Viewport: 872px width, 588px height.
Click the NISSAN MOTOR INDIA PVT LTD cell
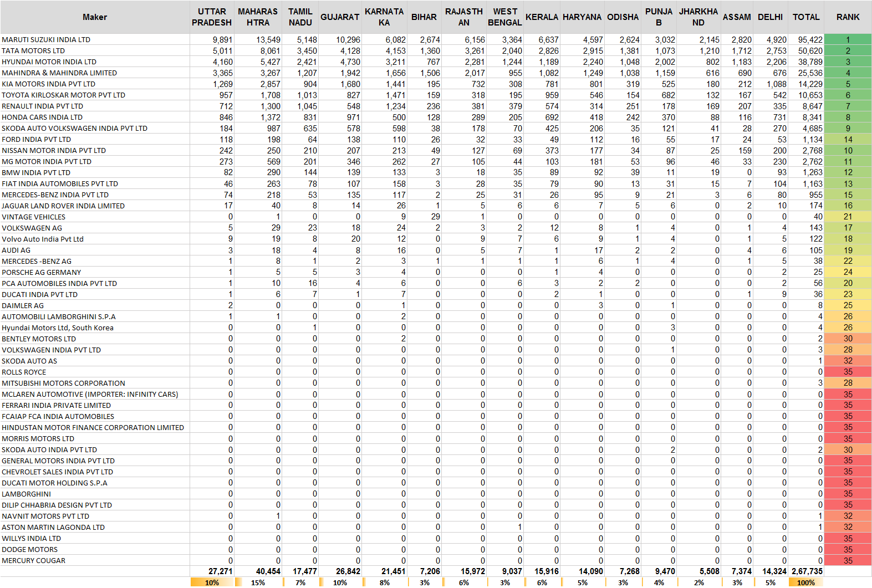[x=95, y=150]
